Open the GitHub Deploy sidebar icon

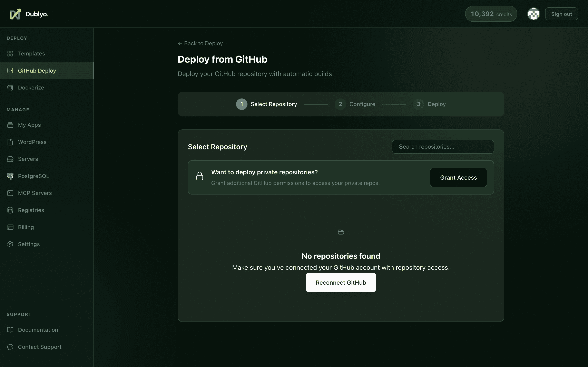(x=10, y=70)
